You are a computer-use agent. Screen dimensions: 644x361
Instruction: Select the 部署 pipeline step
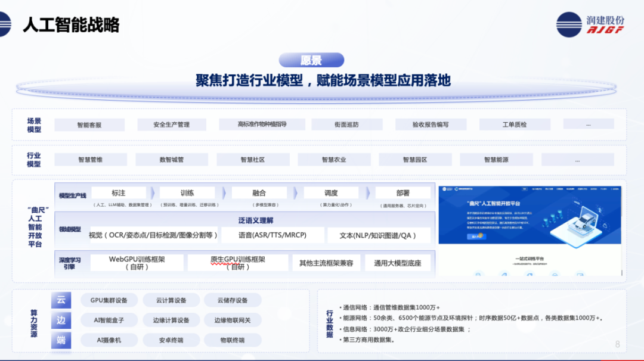(403, 193)
